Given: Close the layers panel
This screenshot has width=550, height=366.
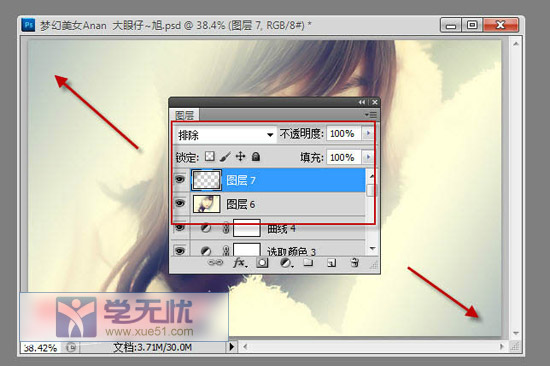Looking at the screenshot, I should pyautogui.click(x=375, y=102).
